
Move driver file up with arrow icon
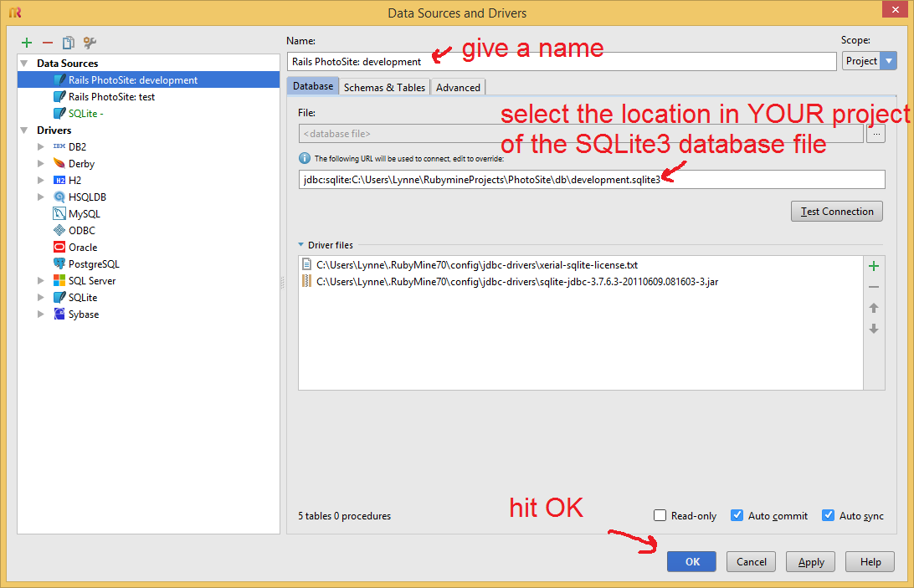874,308
